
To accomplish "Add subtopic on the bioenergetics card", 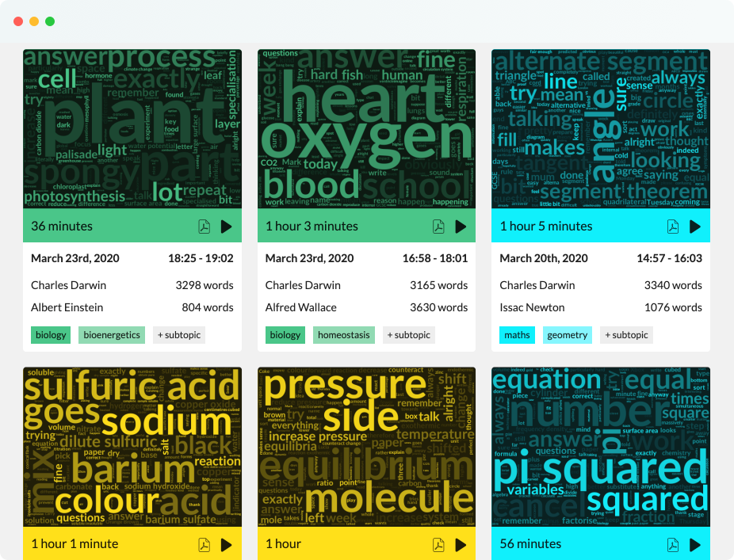I will click(x=179, y=335).
